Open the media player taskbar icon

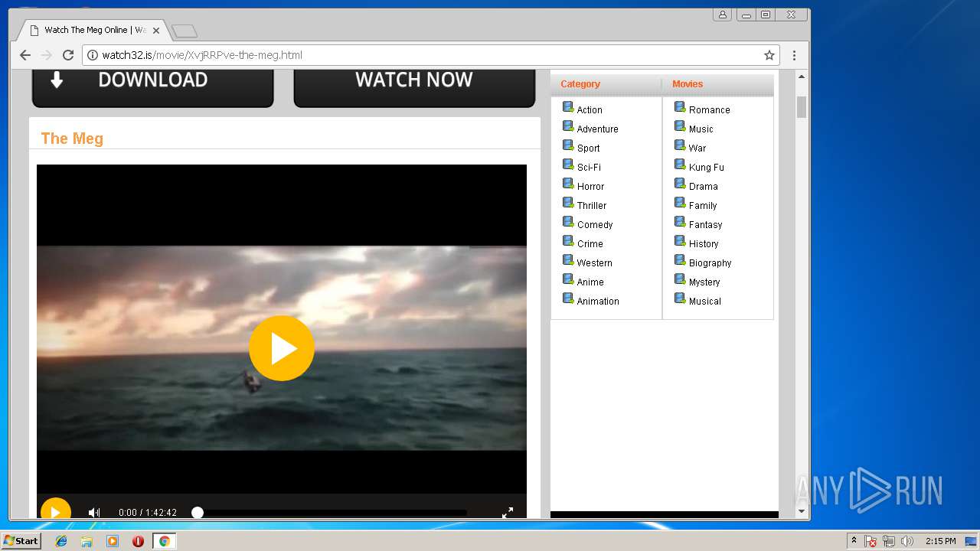point(113,541)
